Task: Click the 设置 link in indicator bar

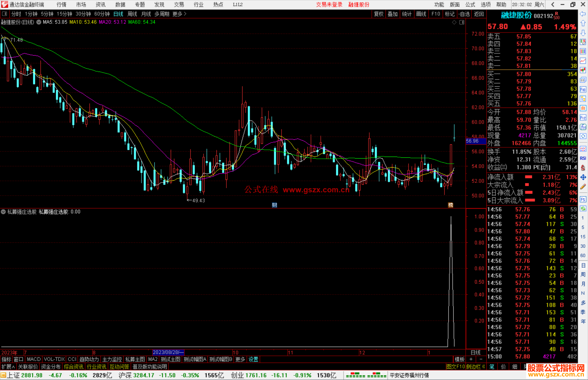Action: 253,359
